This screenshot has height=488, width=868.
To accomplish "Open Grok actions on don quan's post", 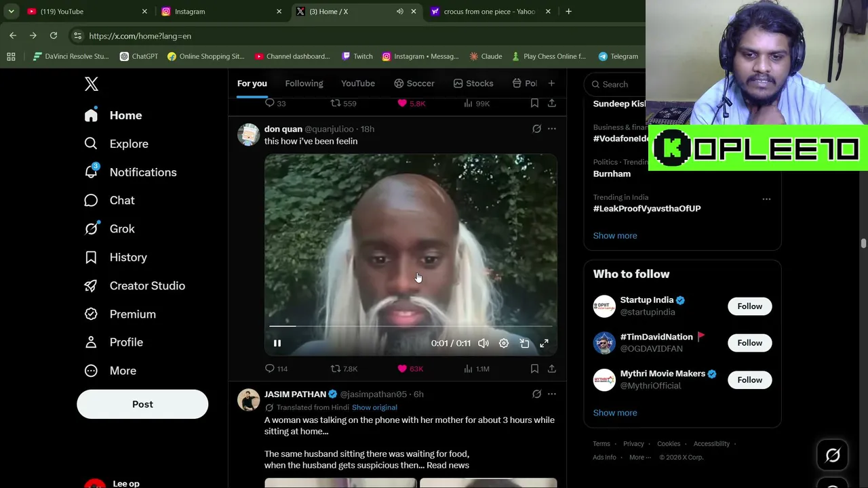I will (x=536, y=129).
